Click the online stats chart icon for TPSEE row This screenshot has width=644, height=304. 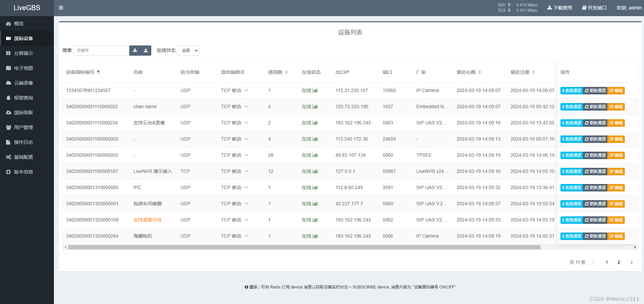point(315,155)
